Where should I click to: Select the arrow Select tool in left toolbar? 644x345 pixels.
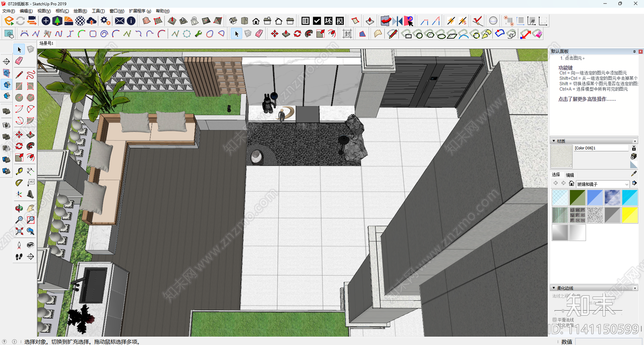[19, 50]
